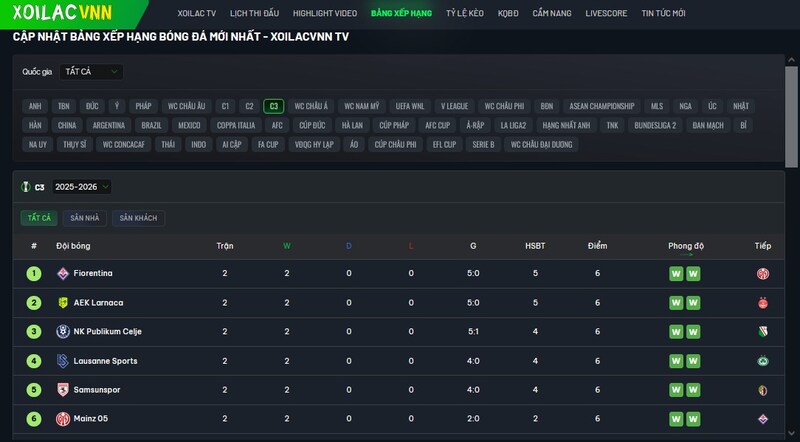800x442 pixels.
Task: Click the AEK Larnaca team logo
Action: [62, 302]
